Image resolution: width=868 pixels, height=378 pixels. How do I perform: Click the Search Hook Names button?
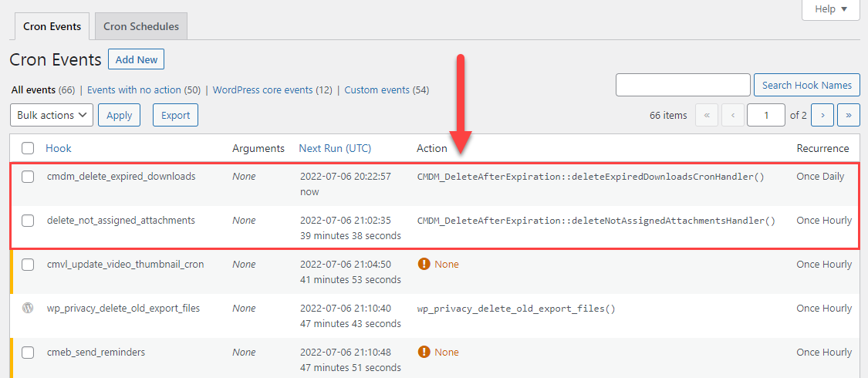coord(806,85)
